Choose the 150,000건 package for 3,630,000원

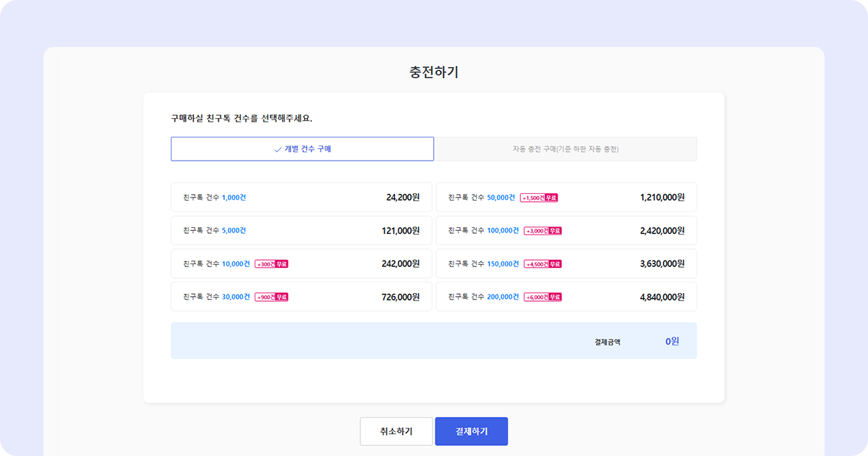566,263
